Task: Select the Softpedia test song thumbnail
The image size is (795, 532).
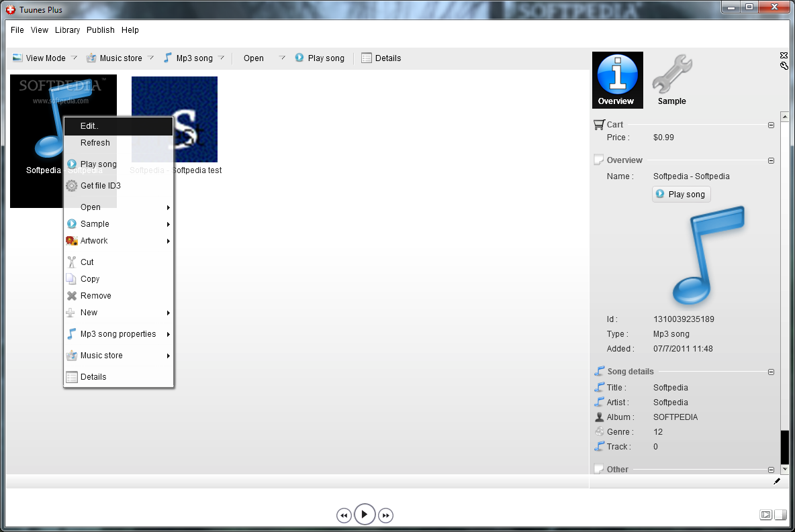Action: pos(175,119)
